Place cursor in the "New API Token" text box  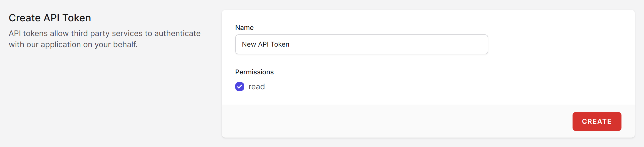click(361, 44)
